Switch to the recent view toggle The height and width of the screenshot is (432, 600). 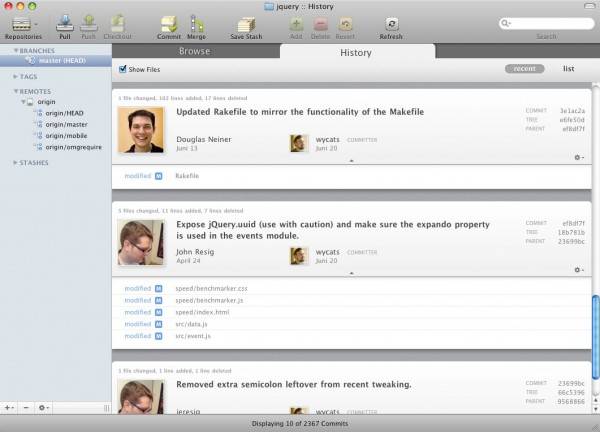click(524, 69)
